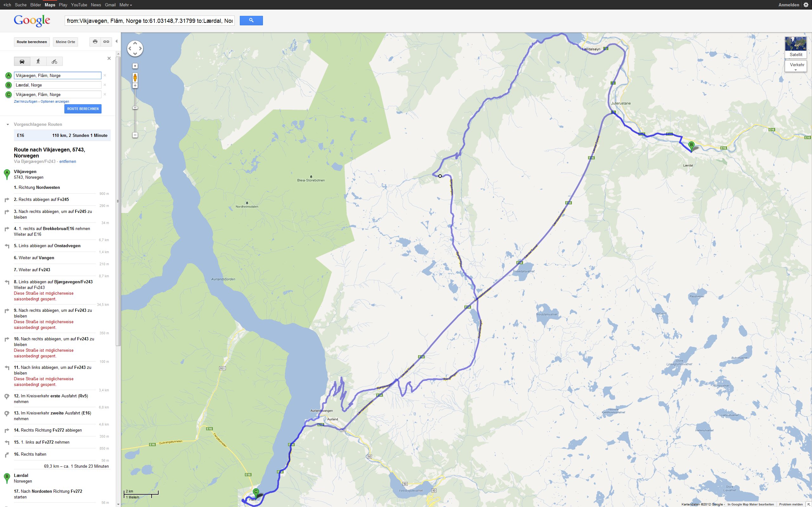
Task: Click the Ziel hinzufügen link
Action: [25, 102]
